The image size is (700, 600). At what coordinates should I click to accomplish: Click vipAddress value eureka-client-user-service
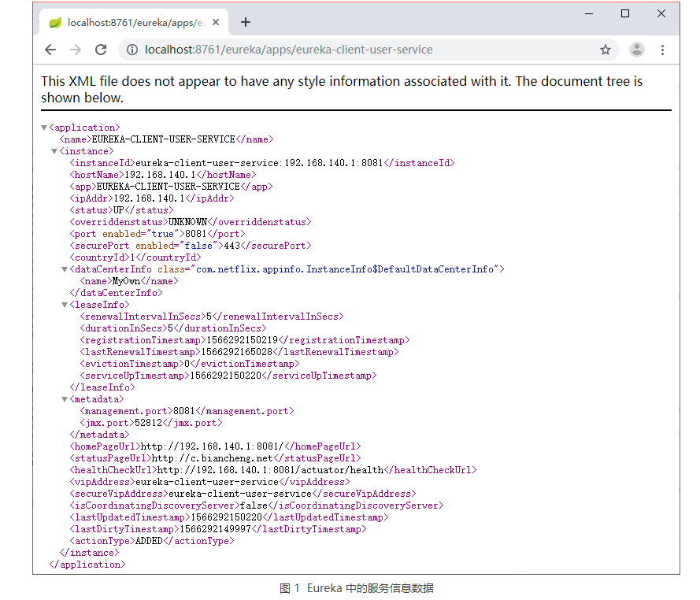[207, 482]
